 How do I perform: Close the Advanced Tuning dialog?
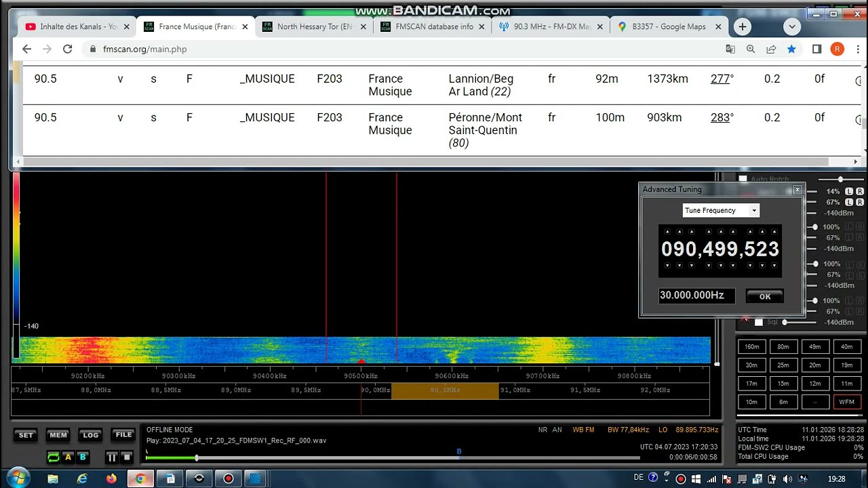[x=797, y=190]
